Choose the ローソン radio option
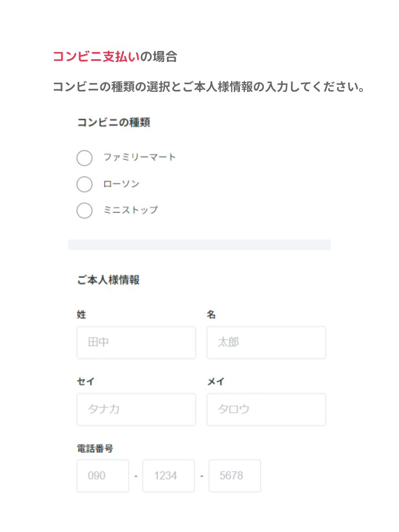The height and width of the screenshot is (532, 399). click(x=84, y=184)
